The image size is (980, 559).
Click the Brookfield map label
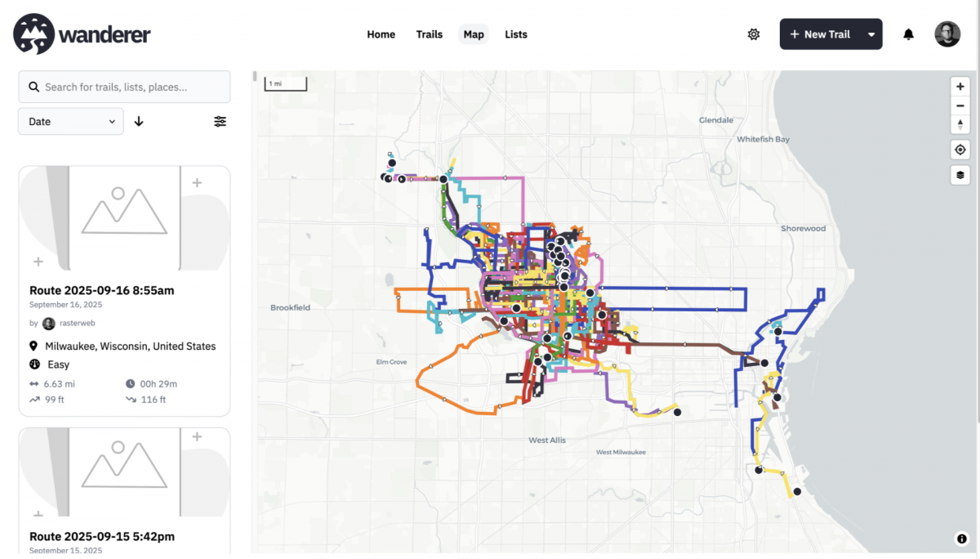coord(291,308)
